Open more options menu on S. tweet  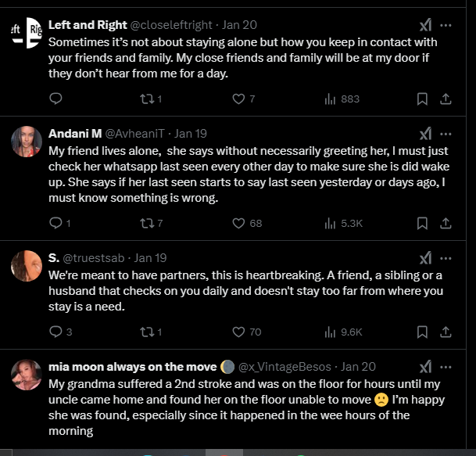point(446,257)
